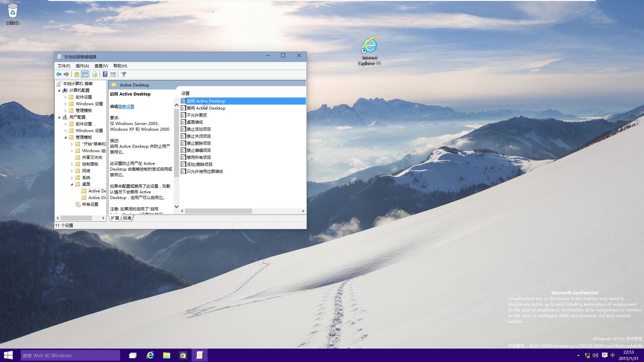Click the show action pane toolbar icon
Viewport: 644px width, 362px height.
pos(113,74)
